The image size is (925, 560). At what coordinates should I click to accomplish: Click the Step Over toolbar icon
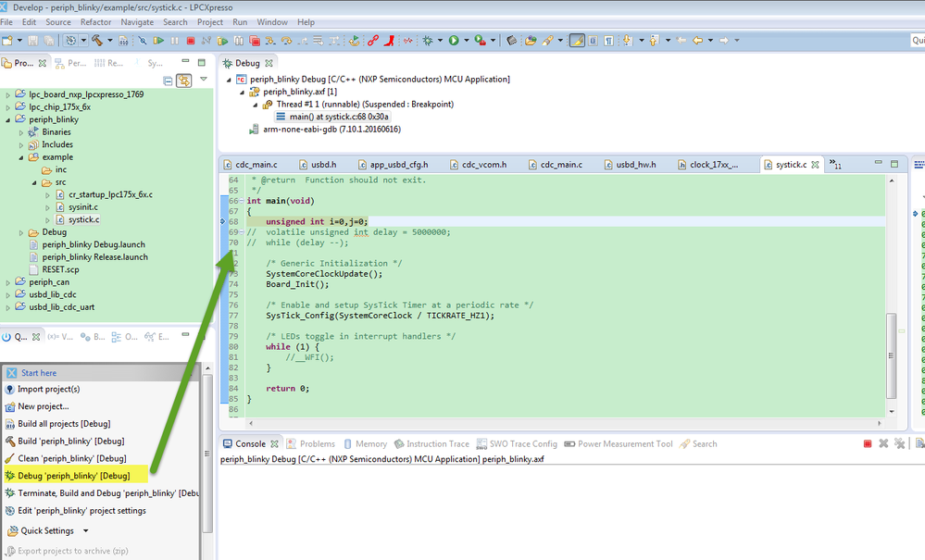[x=286, y=40]
